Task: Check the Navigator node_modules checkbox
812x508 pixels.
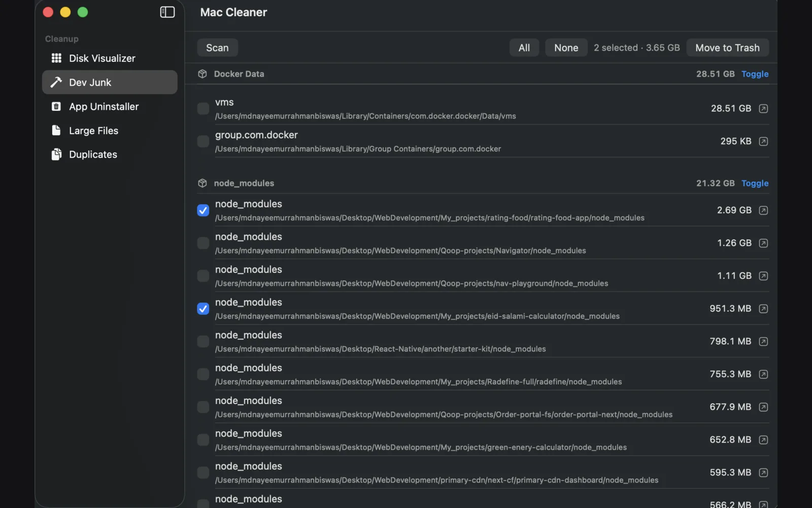Action: tap(203, 243)
